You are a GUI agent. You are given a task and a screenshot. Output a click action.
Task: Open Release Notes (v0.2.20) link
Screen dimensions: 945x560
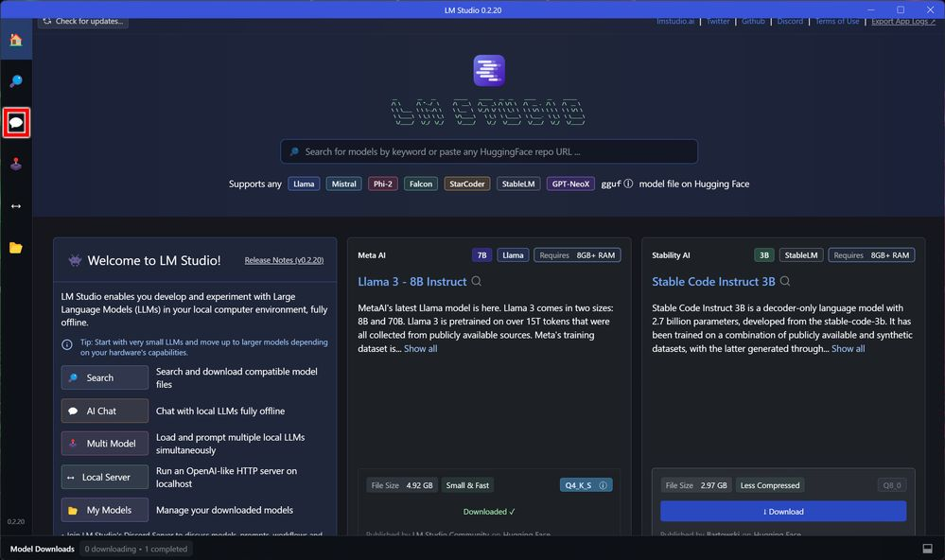click(x=284, y=260)
